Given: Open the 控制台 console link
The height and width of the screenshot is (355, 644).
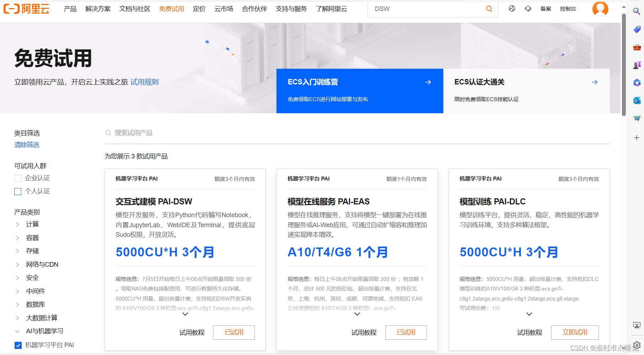Looking at the screenshot, I should click(568, 9).
